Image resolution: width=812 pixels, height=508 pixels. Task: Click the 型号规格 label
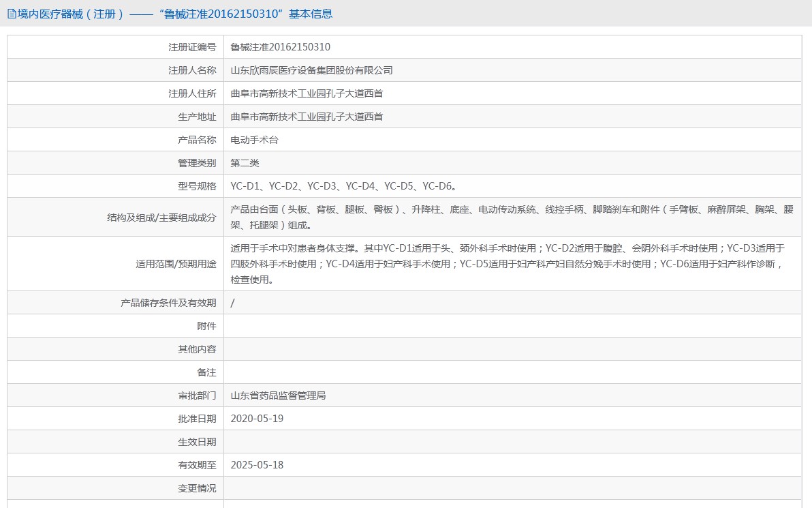[x=197, y=187]
